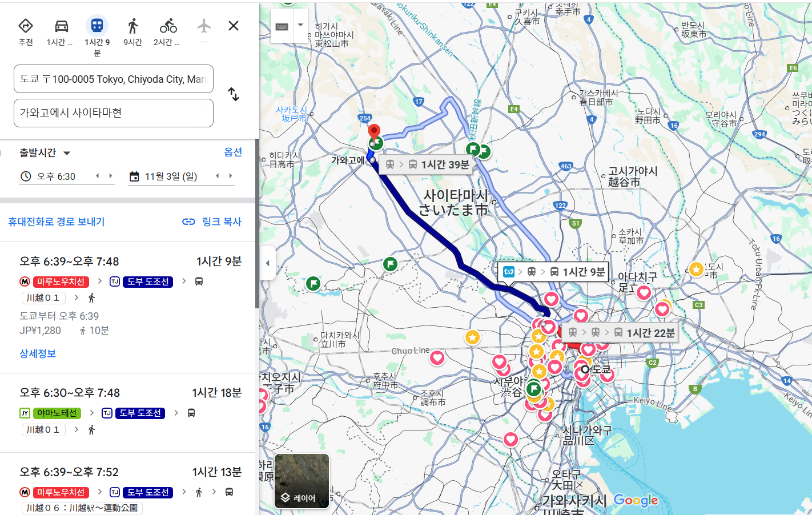
Task: Collapse the side panel
Action: click(268, 263)
